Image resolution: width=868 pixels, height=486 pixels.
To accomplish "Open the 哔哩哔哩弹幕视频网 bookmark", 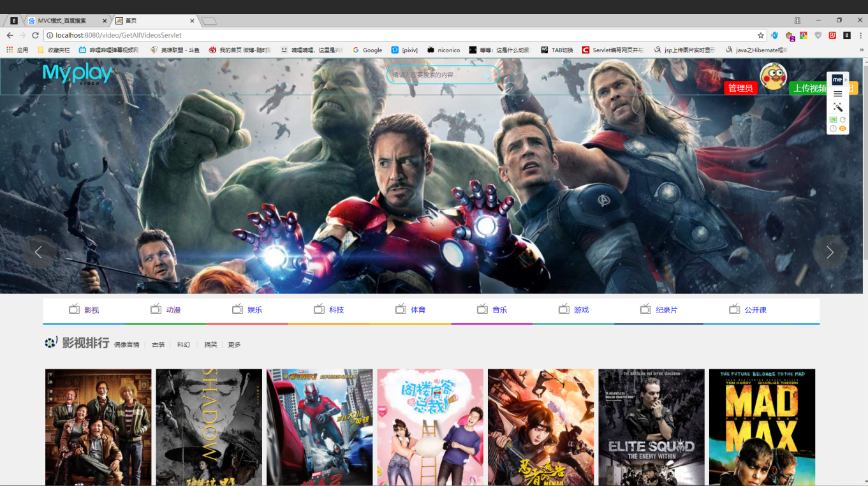I will [x=108, y=50].
